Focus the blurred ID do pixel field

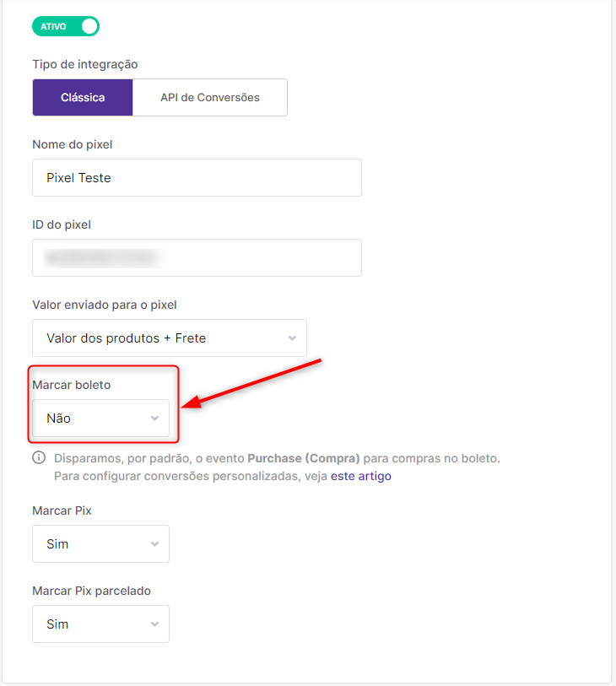pos(197,257)
